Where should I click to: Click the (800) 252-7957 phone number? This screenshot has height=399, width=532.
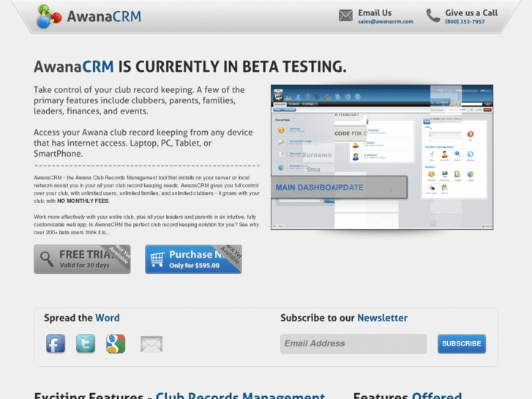pos(465,21)
